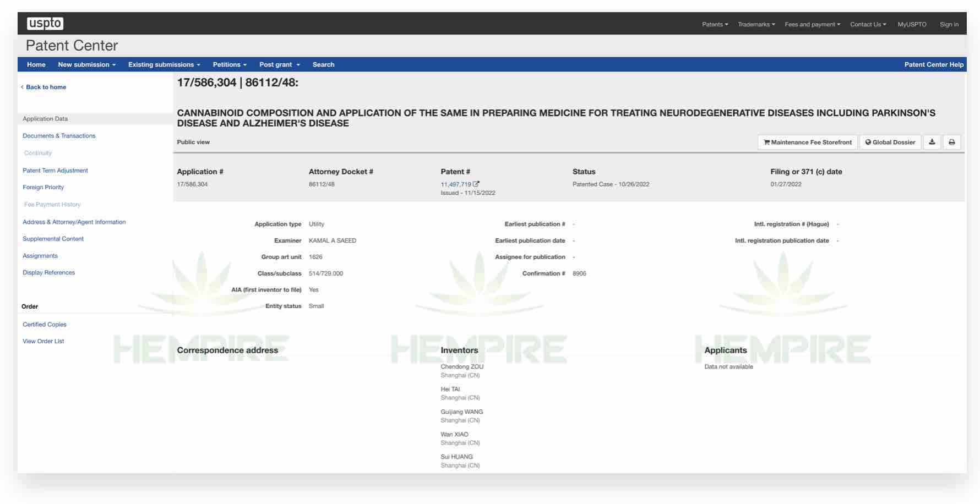Click confirmation number 8906
Screen dimensions: 980x504
(x=579, y=273)
